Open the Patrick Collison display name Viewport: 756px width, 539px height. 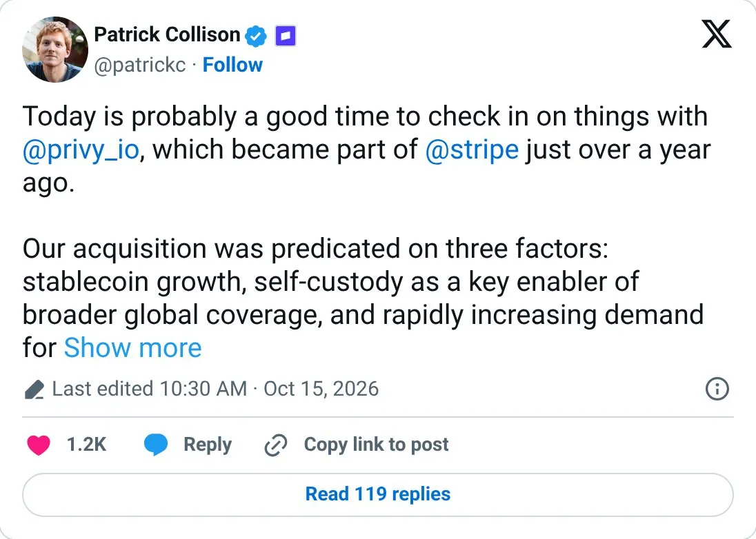click(x=167, y=34)
